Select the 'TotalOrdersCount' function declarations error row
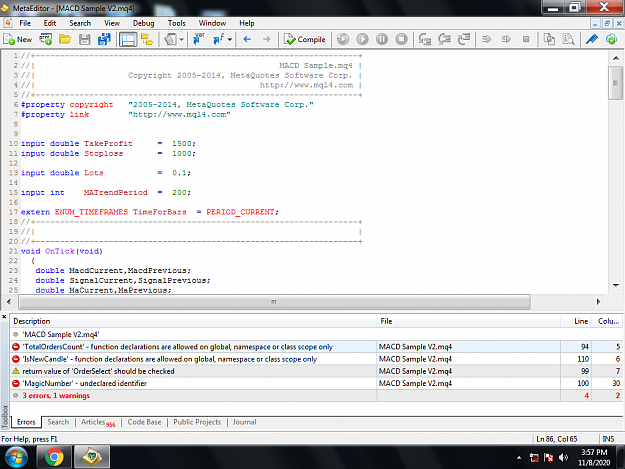 [x=316, y=347]
